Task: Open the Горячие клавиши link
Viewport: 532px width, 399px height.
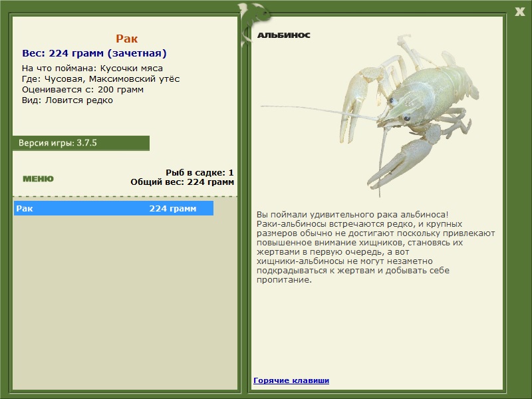Action: coord(291,380)
